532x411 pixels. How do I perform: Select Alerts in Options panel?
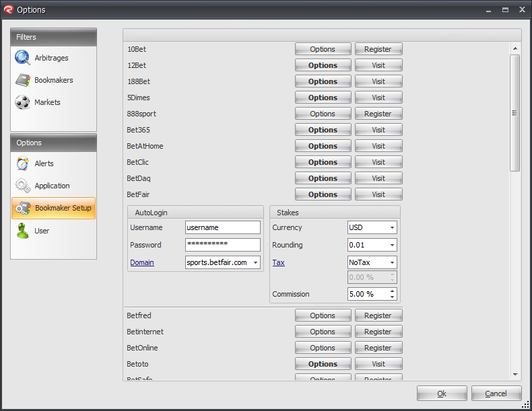pos(44,163)
